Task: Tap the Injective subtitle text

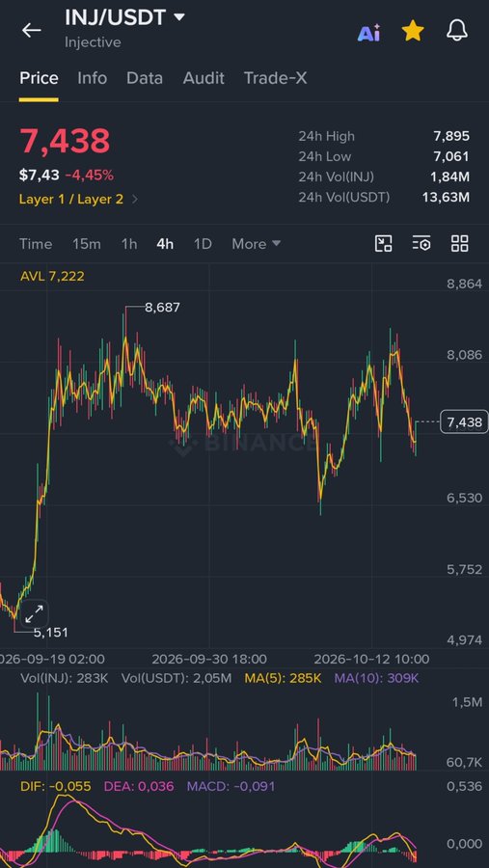Action: tap(93, 42)
